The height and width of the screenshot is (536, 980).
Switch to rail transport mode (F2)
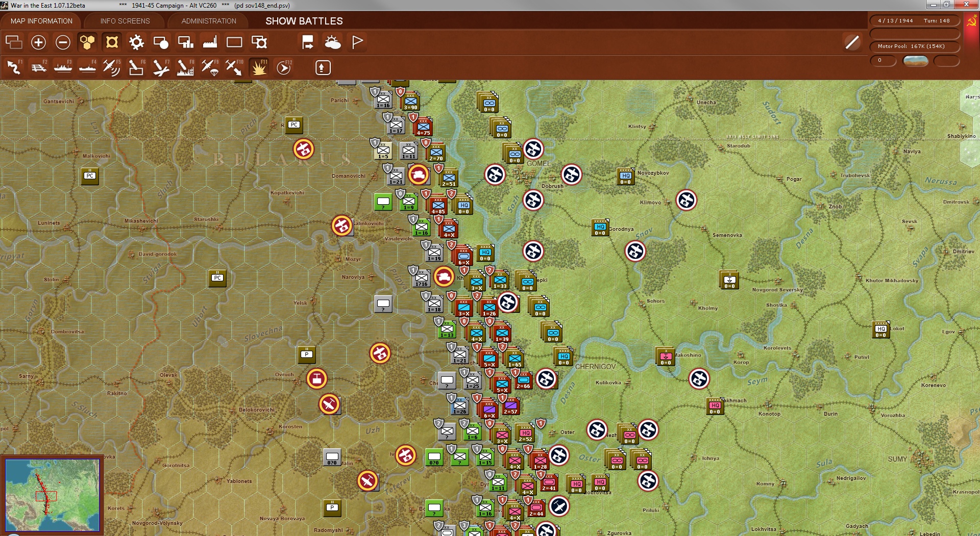(38, 67)
